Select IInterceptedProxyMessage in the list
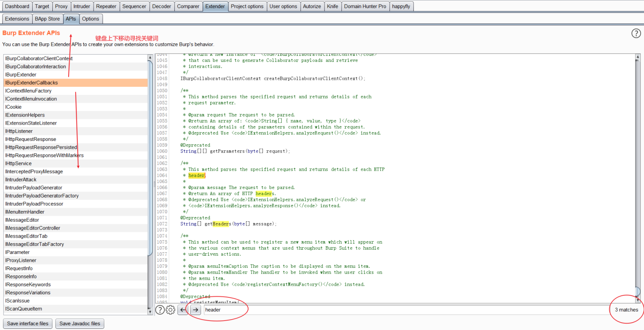This screenshot has height=330, width=644. (x=76, y=171)
